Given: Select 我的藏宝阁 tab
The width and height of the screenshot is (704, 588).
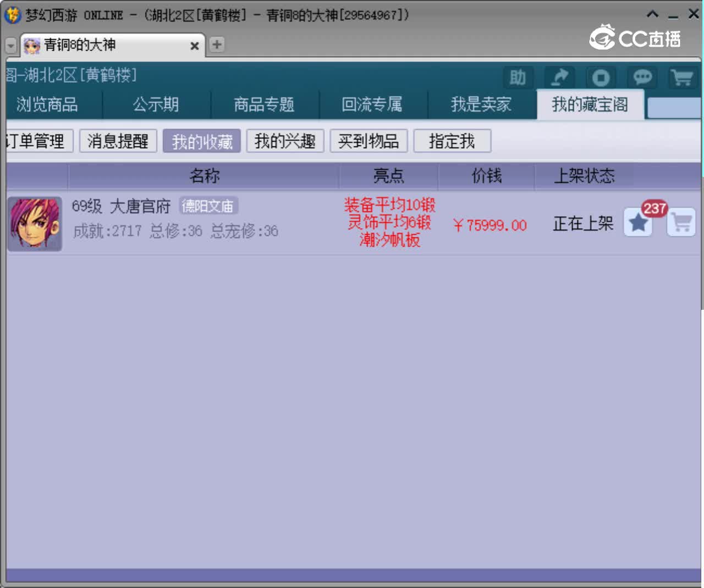Looking at the screenshot, I should (x=590, y=104).
